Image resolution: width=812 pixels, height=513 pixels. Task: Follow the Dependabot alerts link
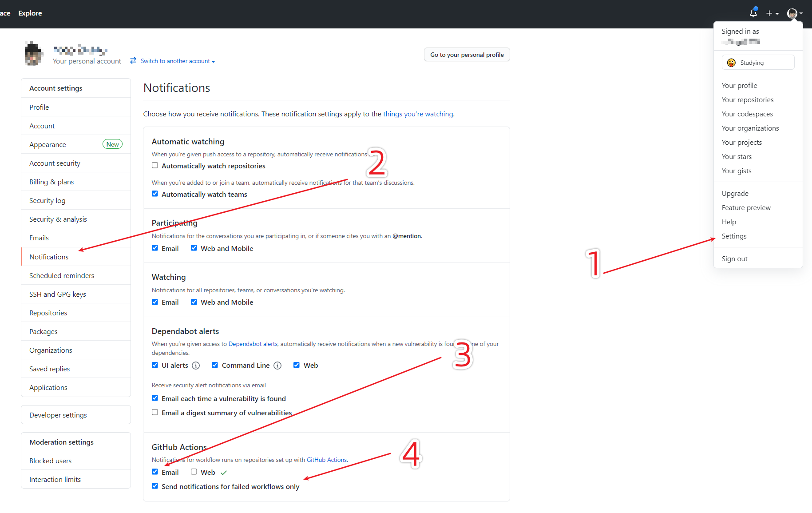tap(253, 344)
